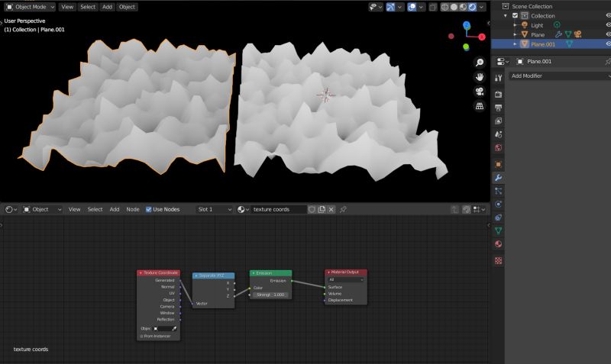Select material preview shading

pos(463,7)
